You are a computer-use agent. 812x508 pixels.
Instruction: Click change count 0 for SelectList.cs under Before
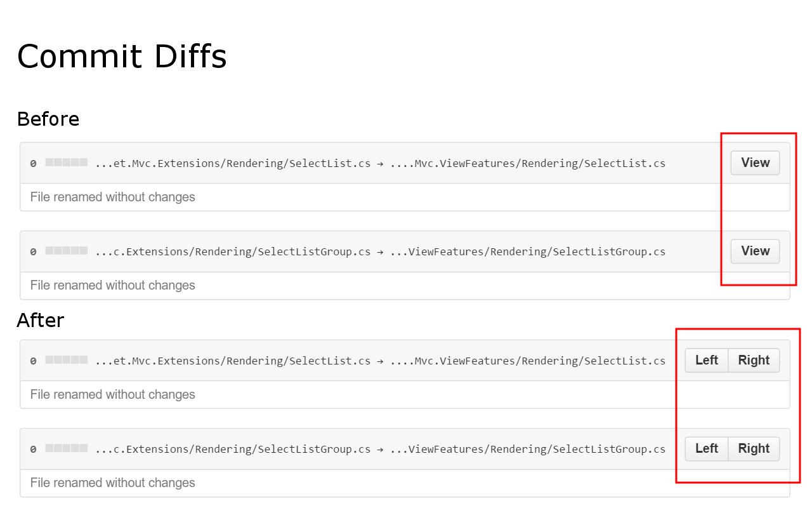[x=33, y=164]
